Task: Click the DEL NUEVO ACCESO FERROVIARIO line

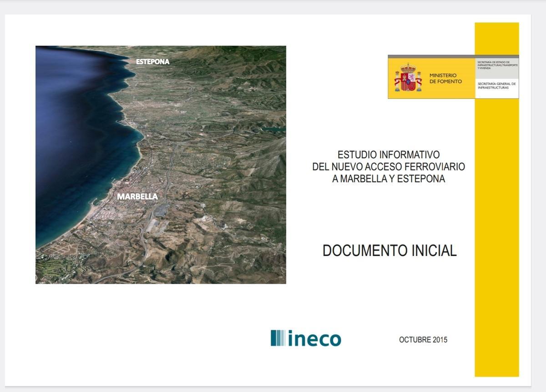Action: (x=388, y=167)
